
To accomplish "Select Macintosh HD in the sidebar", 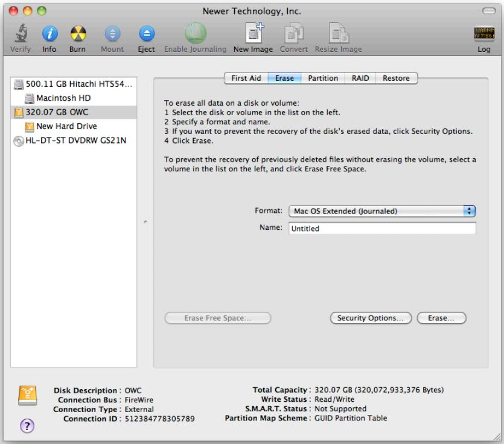I will (x=62, y=98).
